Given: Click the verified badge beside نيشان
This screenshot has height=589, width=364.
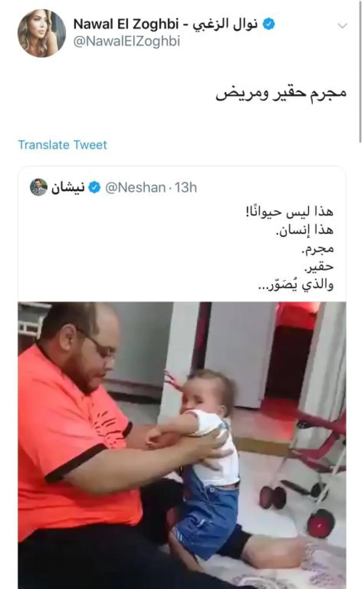Looking at the screenshot, I should (95, 188).
